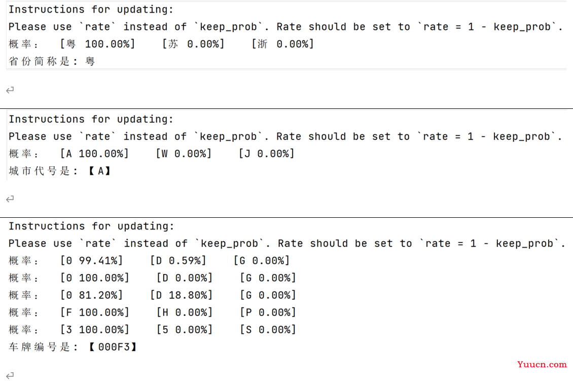The width and height of the screenshot is (573, 392).
Task: Click the [W 0.00%] probability entry
Action: tap(184, 153)
